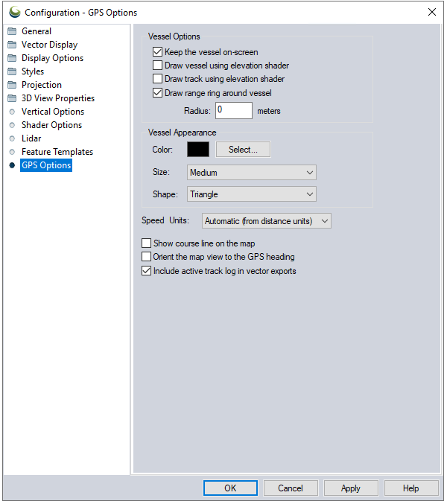The image size is (444, 504).
Task: Click the Apply button
Action: pos(351,488)
